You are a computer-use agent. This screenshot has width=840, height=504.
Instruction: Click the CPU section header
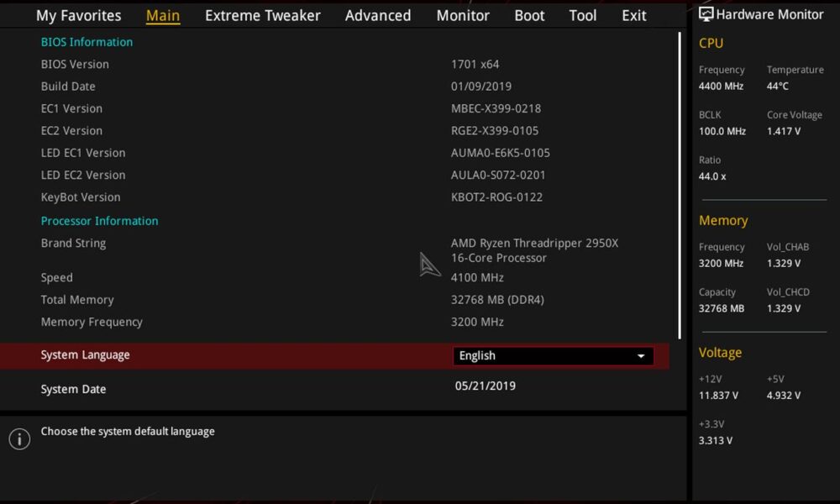pos(711,43)
